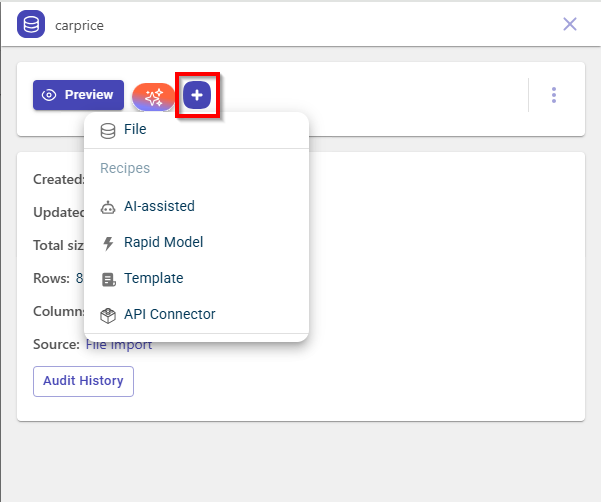Click the Template recipe document icon
The height and width of the screenshot is (502, 601).
(108, 279)
